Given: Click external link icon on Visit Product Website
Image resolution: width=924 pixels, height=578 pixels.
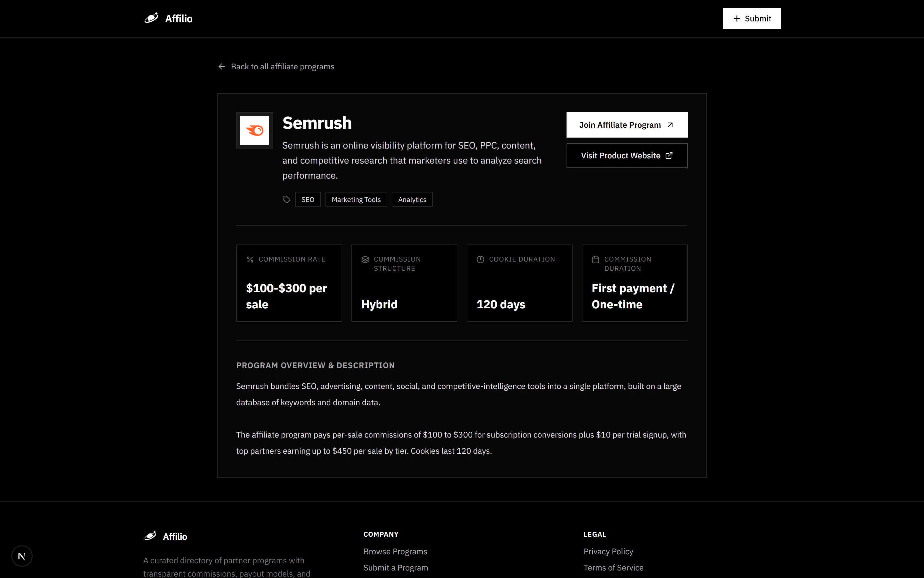Looking at the screenshot, I should [669, 155].
